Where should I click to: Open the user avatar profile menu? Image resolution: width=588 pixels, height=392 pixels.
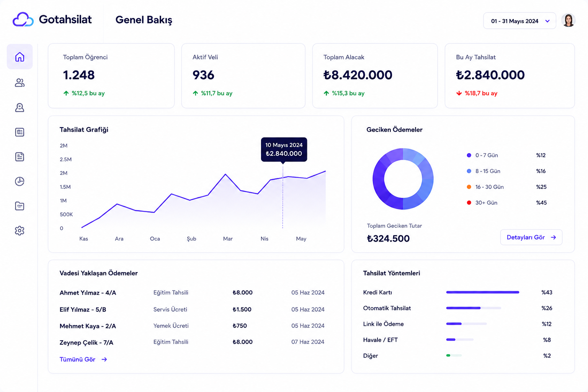pyautogui.click(x=568, y=20)
